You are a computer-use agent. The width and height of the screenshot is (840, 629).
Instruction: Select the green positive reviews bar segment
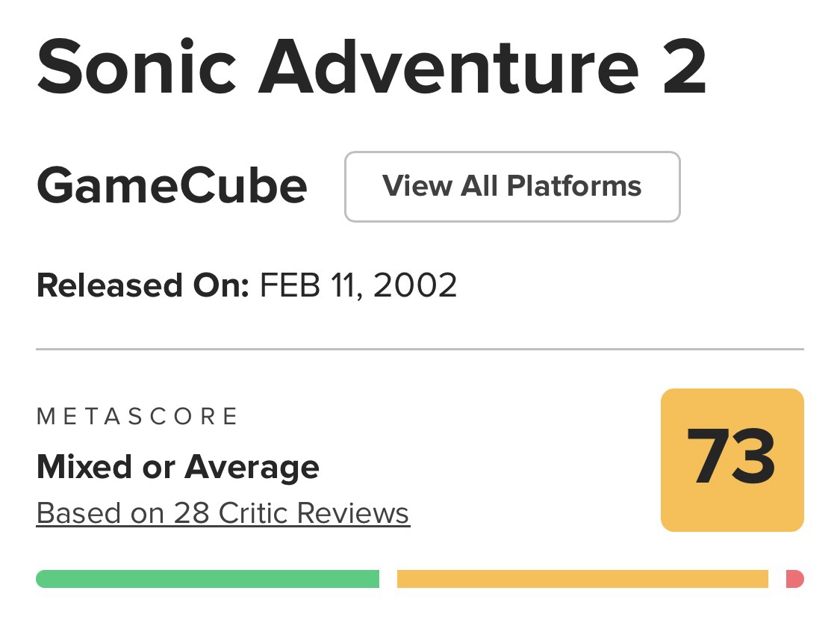point(208,579)
